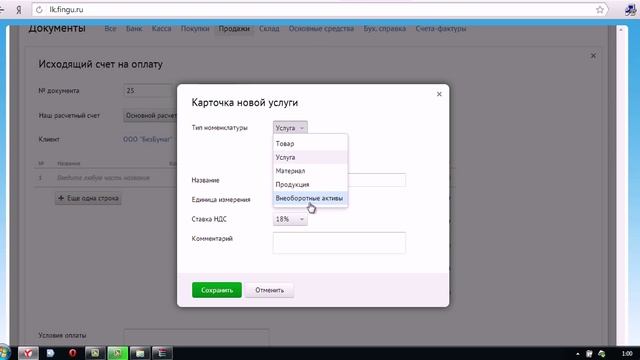This screenshot has width=640, height=360.
Task: Go to Основные средства tab
Action: coord(321,29)
